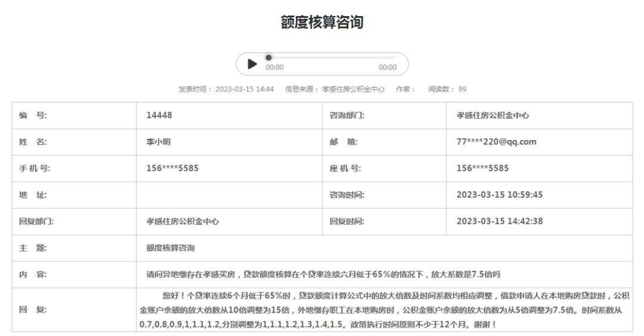Click the 回复时间 label cell

[385, 222]
